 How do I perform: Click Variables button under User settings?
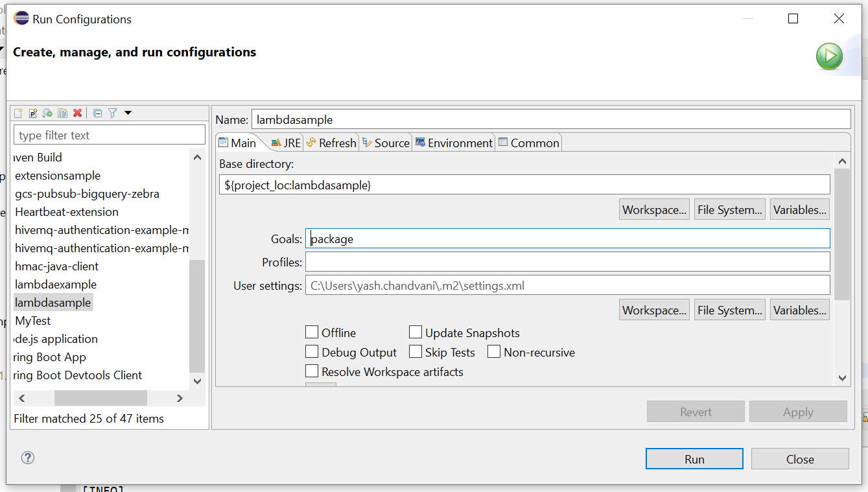[800, 310]
